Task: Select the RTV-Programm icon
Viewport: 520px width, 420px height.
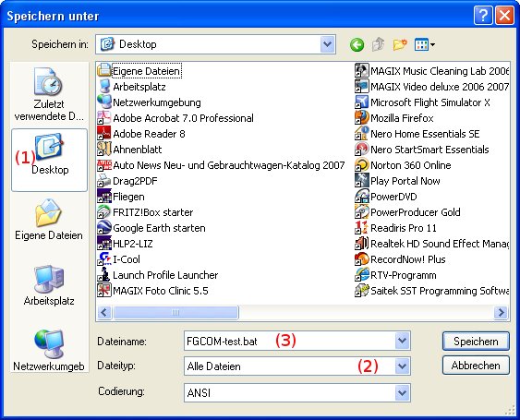Action: (361, 275)
